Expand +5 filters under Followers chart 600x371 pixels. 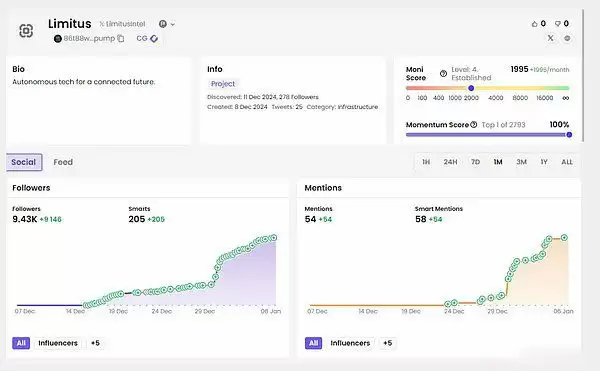tap(95, 343)
